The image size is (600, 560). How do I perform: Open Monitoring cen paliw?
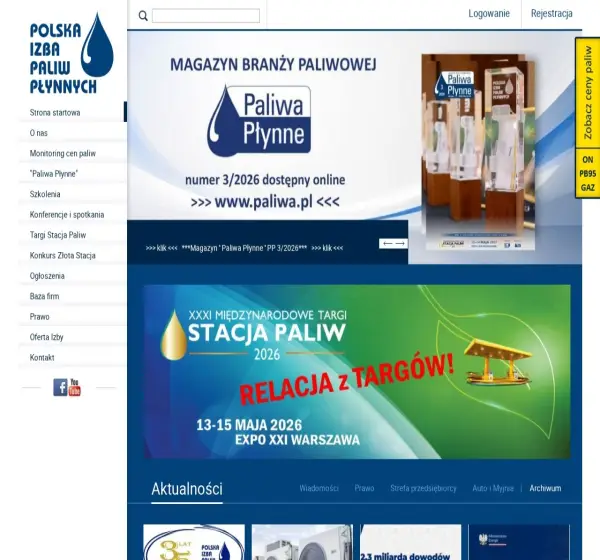[63, 153]
